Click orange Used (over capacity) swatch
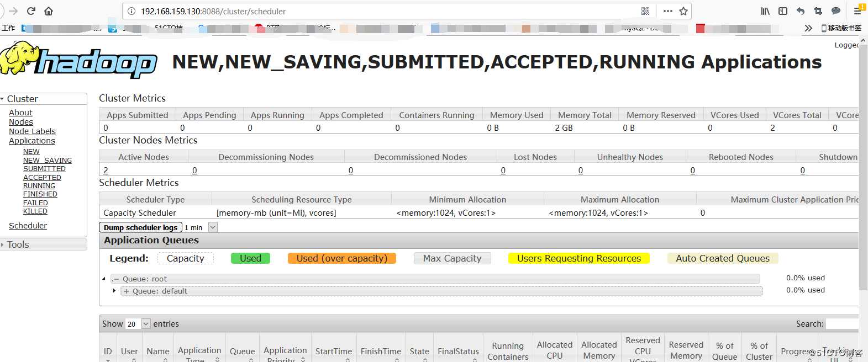868x362 pixels. [342, 258]
